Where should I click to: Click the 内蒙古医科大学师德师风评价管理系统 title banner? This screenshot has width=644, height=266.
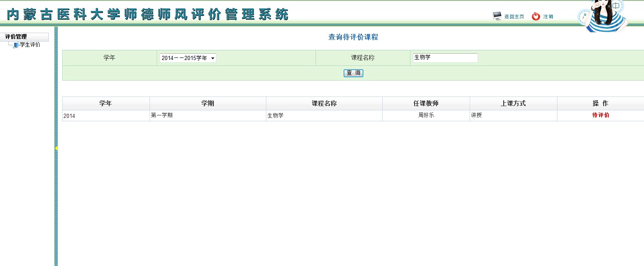point(148,15)
